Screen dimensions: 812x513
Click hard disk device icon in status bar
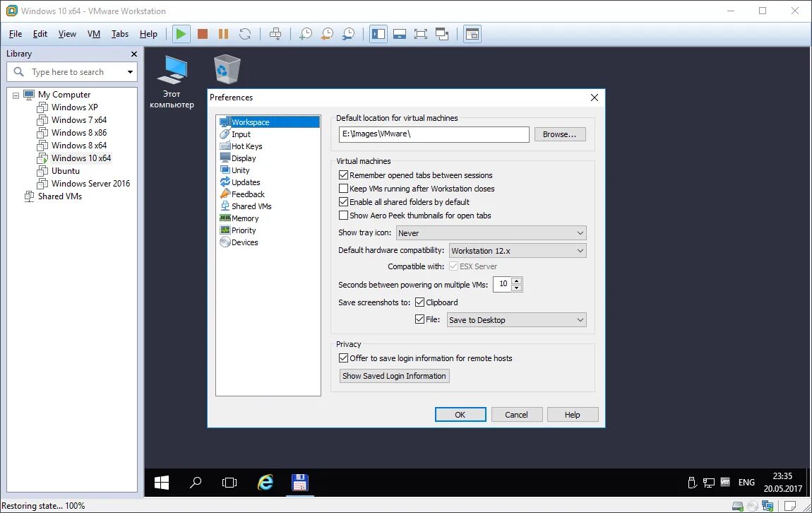(737, 506)
